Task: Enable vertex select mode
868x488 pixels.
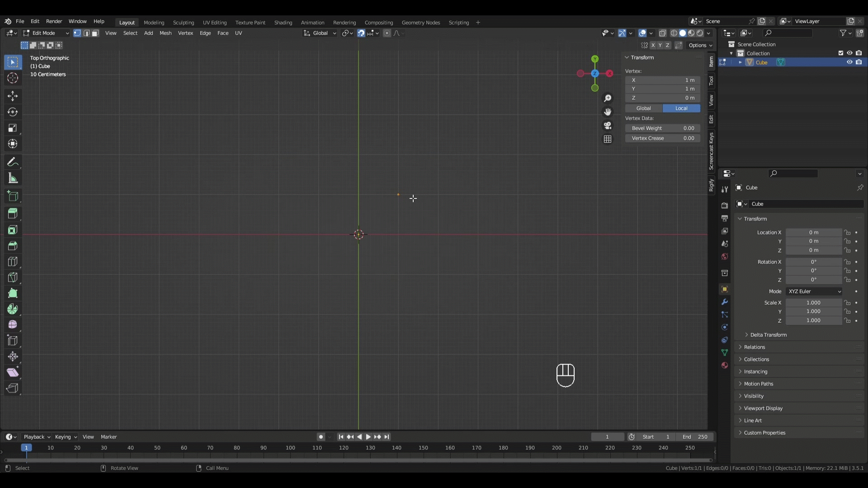Action: (77, 33)
